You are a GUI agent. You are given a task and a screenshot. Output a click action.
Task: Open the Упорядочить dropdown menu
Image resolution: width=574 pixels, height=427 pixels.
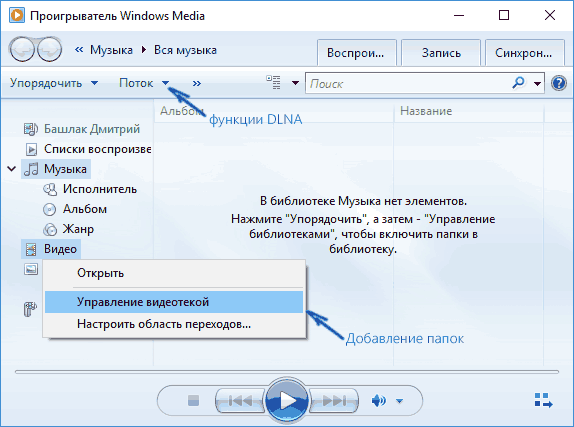[x=54, y=83]
